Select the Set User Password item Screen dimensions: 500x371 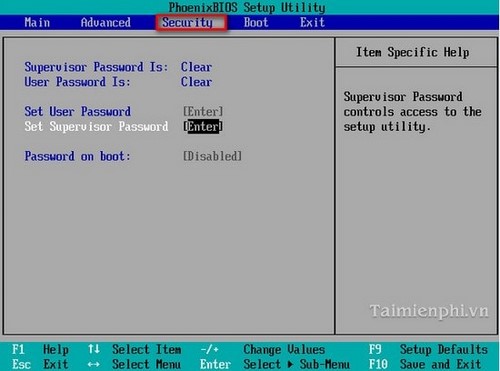pyautogui.click(x=78, y=111)
